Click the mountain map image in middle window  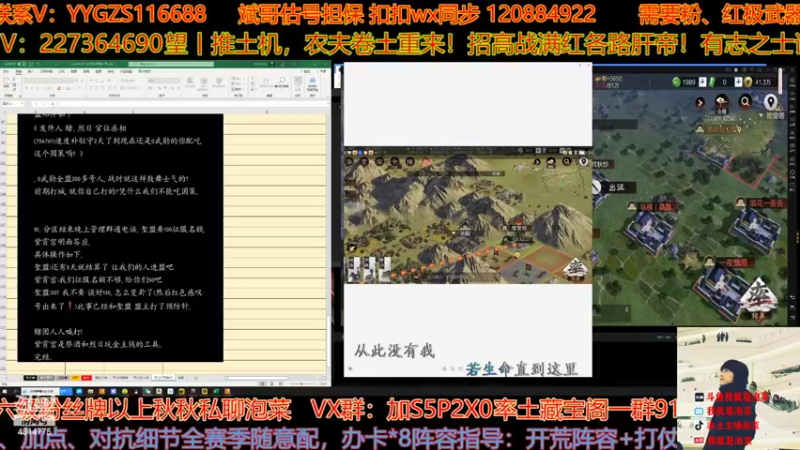click(468, 215)
